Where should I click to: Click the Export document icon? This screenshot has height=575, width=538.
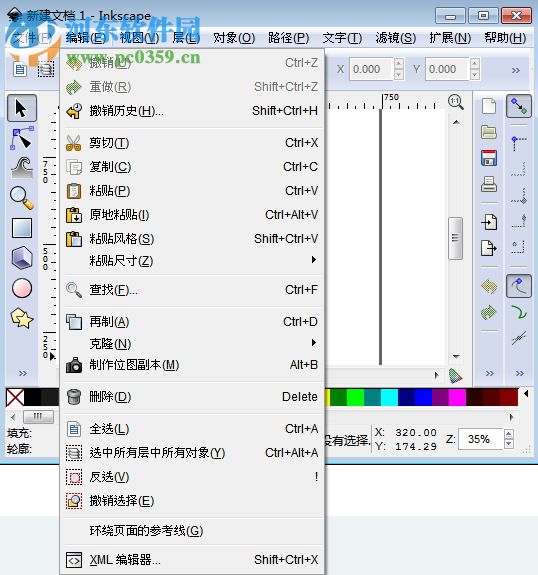[x=489, y=248]
